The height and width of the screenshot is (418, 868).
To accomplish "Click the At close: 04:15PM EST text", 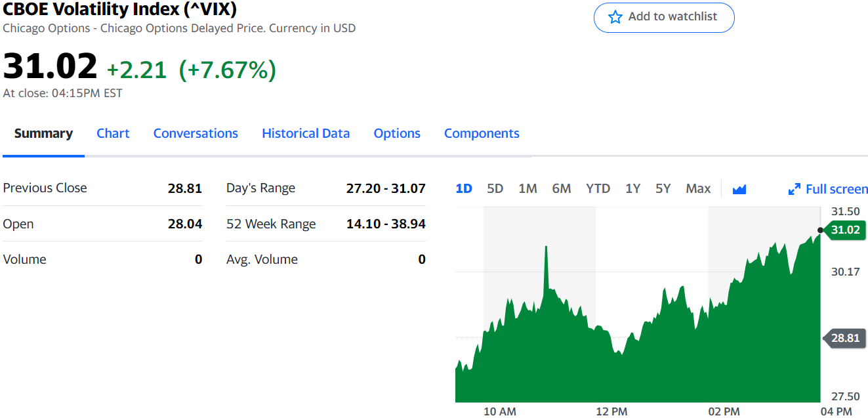I will click(x=62, y=93).
